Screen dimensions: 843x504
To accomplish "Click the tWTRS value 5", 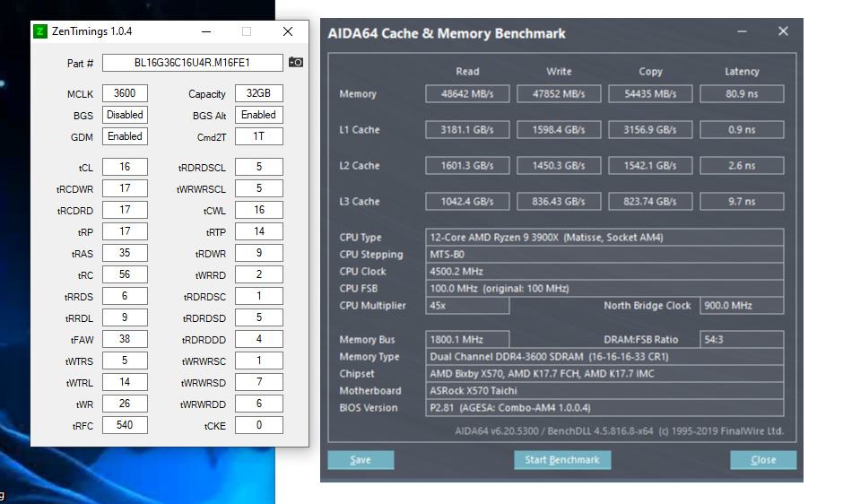I will pyautogui.click(x=125, y=361).
